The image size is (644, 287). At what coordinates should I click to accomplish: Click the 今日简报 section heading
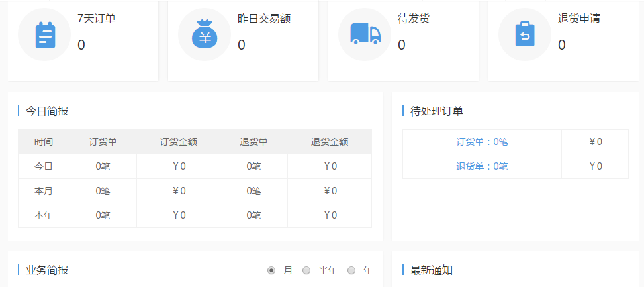tap(47, 111)
